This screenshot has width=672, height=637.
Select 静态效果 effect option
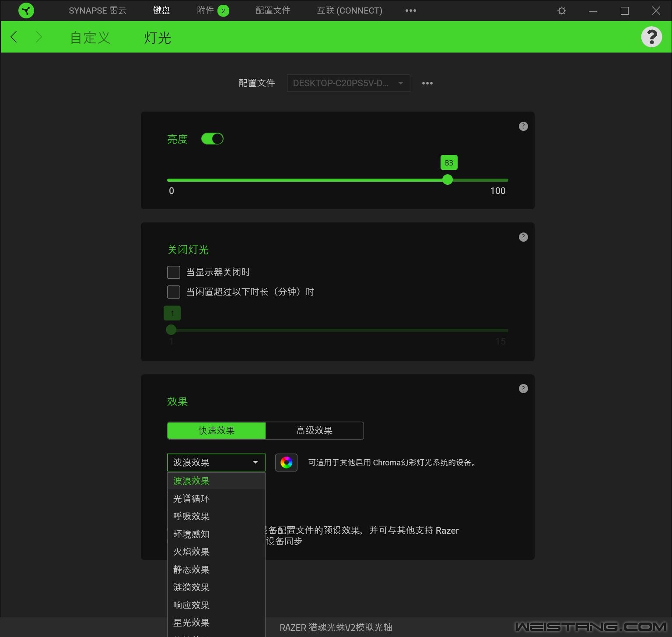(x=216, y=570)
